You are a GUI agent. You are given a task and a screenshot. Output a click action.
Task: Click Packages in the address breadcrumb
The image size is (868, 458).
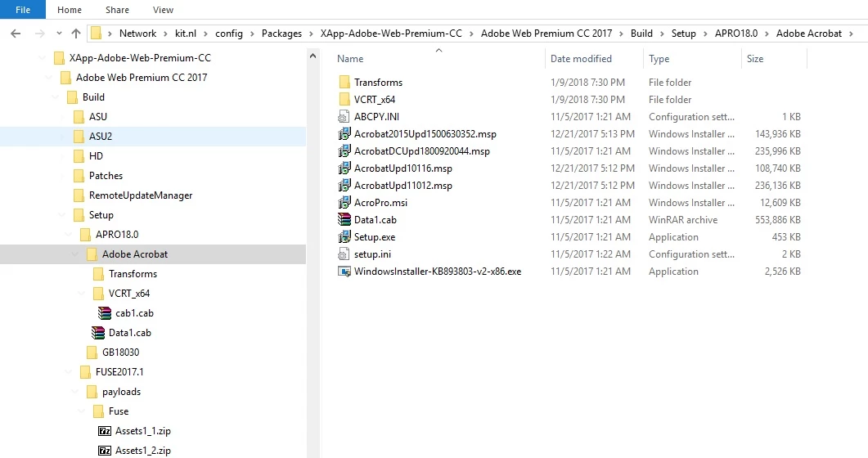[281, 34]
